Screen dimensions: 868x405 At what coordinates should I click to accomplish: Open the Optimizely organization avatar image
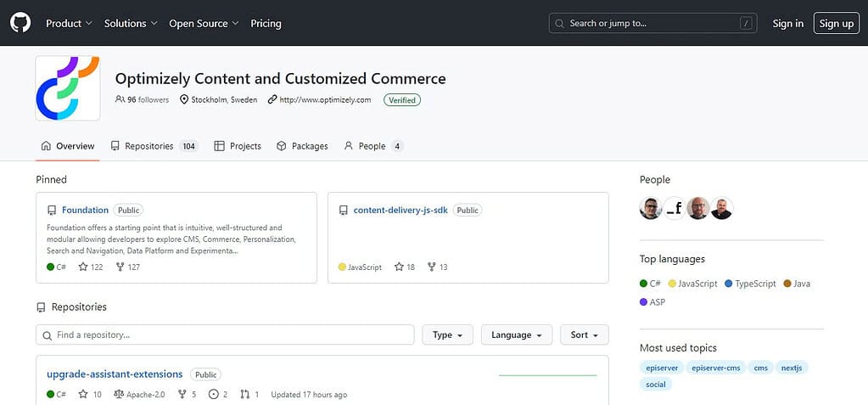click(x=68, y=88)
